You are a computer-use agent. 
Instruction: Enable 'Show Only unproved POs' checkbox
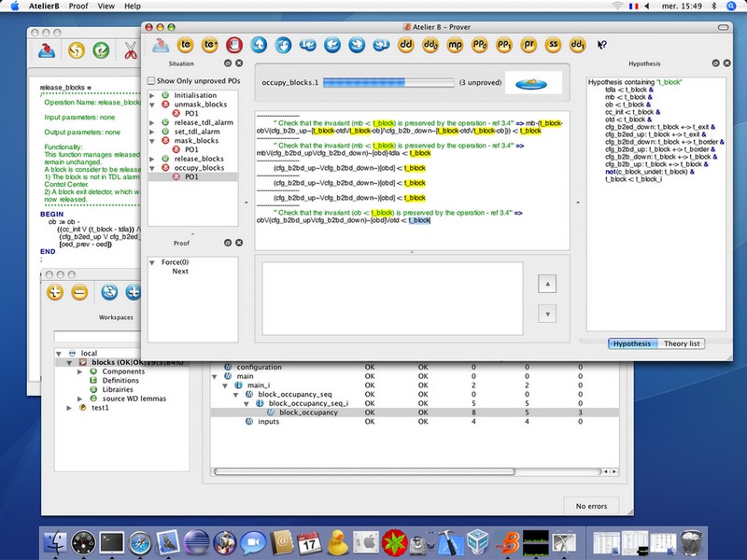151,81
